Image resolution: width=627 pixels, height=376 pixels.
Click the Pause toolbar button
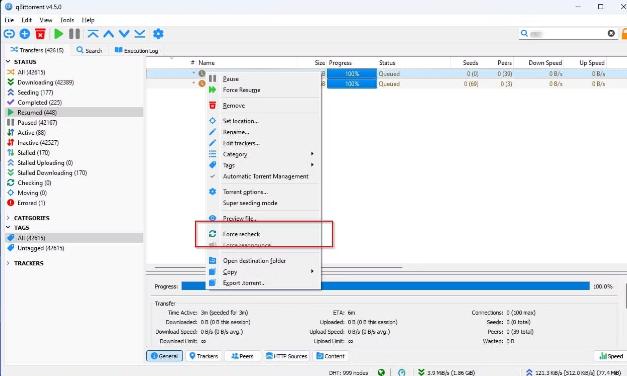click(x=74, y=34)
